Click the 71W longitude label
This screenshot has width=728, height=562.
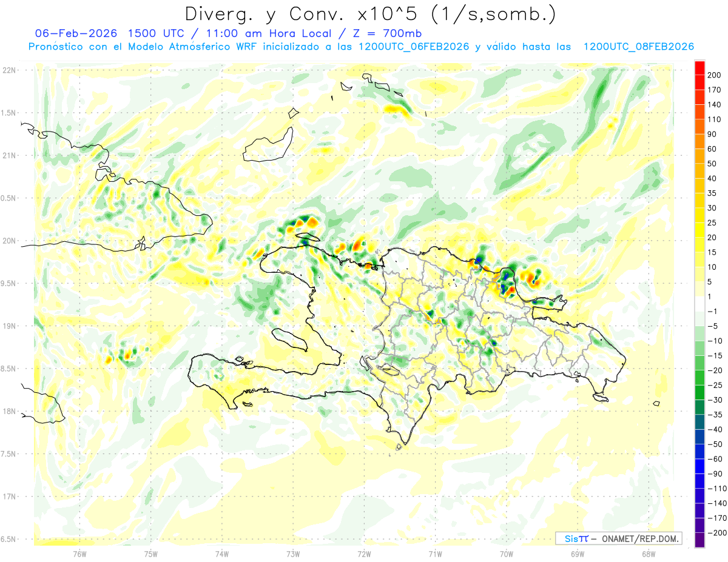435,553
